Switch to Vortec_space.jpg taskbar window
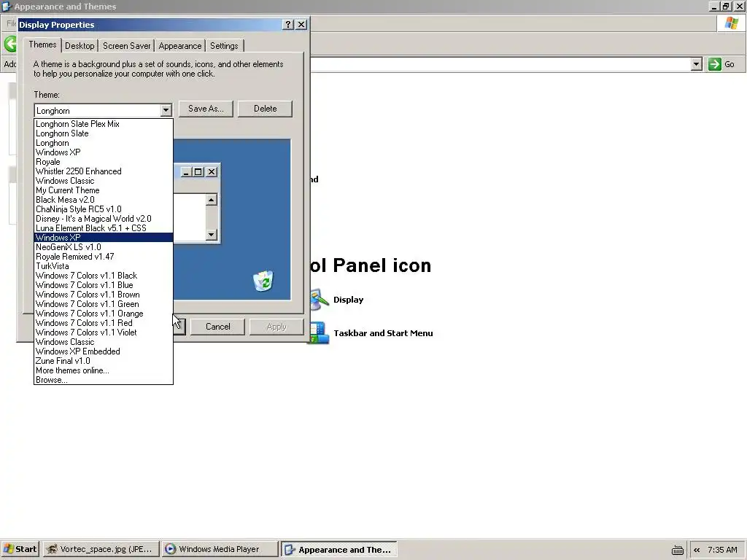Image resolution: width=747 pixels, height=560 pixels. (100, 549)
